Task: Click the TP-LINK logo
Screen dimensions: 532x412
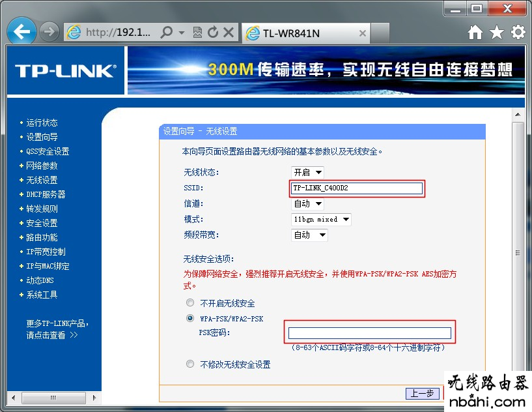Action: coord(66,70)
